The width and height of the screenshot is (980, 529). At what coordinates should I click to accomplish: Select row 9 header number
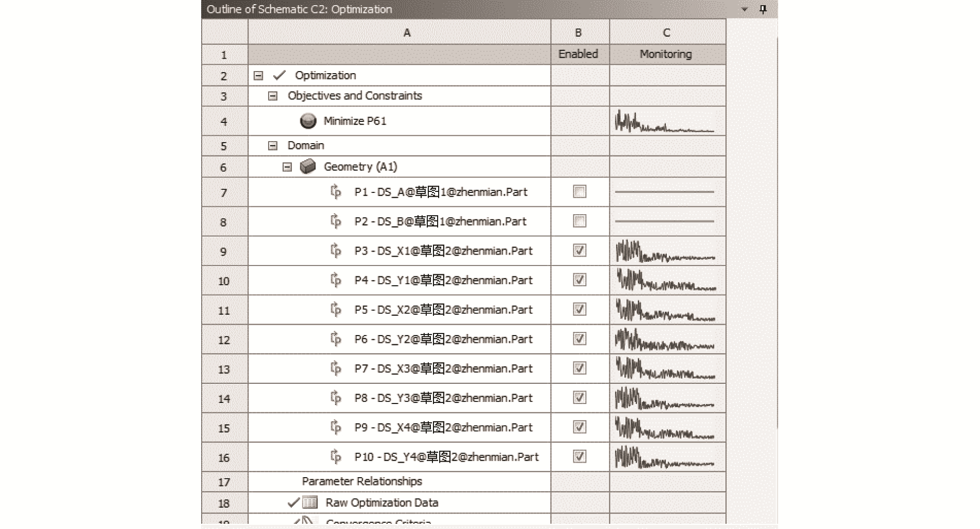[224, 252]
